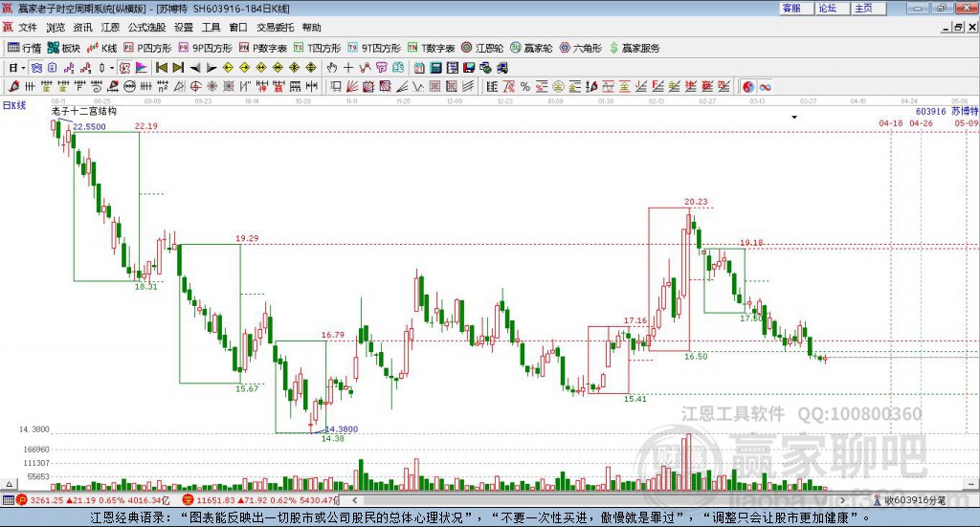Click the first yellow diamond left-arrow icon
This screenshot has height=527, width=980.
point(228,68)
